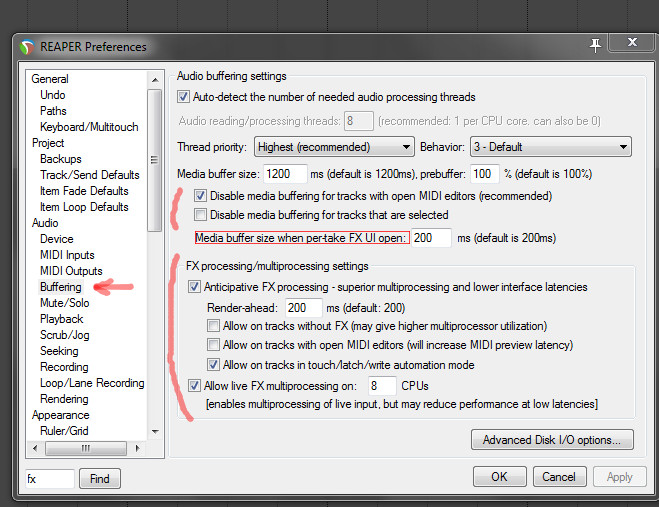Open Recording preferences page

point(64,367)
